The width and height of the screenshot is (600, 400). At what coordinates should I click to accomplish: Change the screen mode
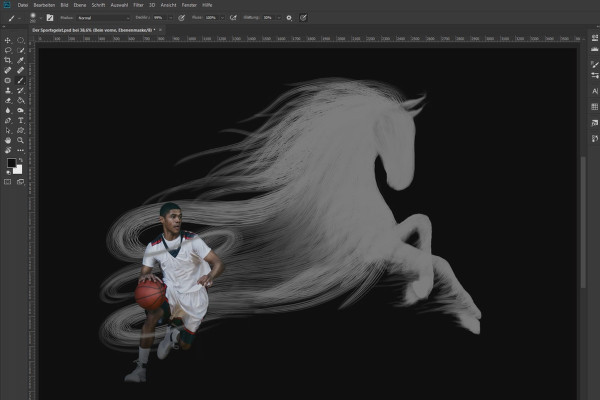[x=20, y=182]
